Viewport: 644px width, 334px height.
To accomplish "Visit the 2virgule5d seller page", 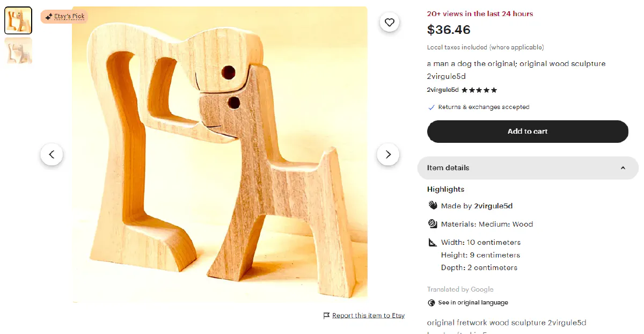I will 442,90.
